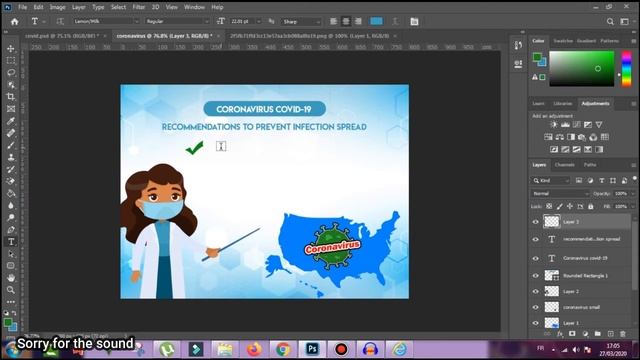Hide the Layer 3 layer
Viewport: 640px width, 360px height.
[x=536, y=222]
